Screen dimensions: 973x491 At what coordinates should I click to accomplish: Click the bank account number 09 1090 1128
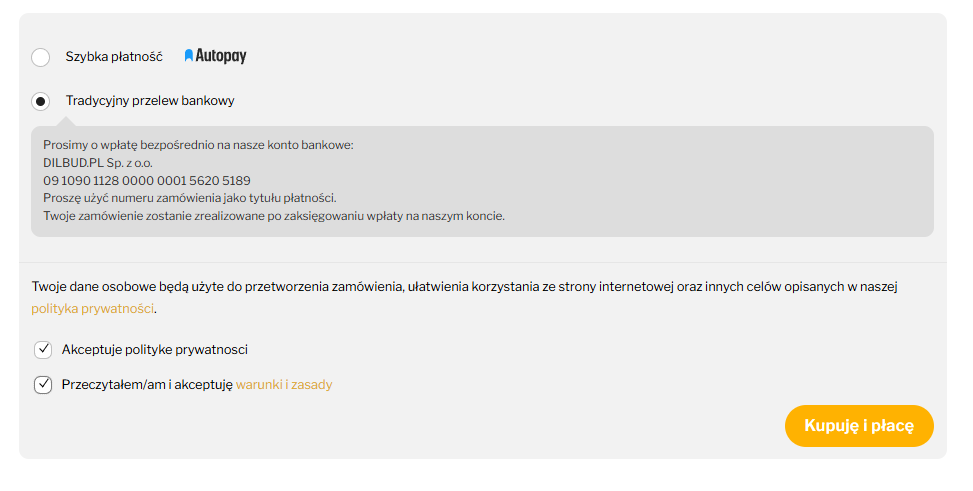click(x=147, y=181)
